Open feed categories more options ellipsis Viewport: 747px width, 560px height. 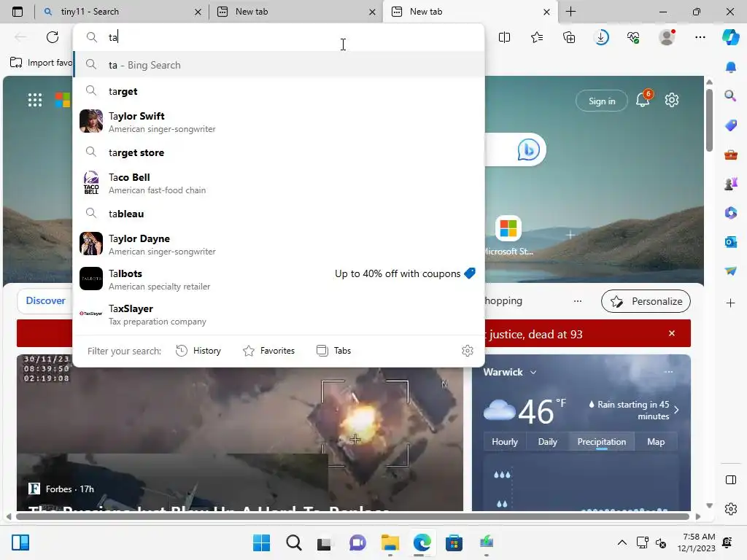[578, 301]
